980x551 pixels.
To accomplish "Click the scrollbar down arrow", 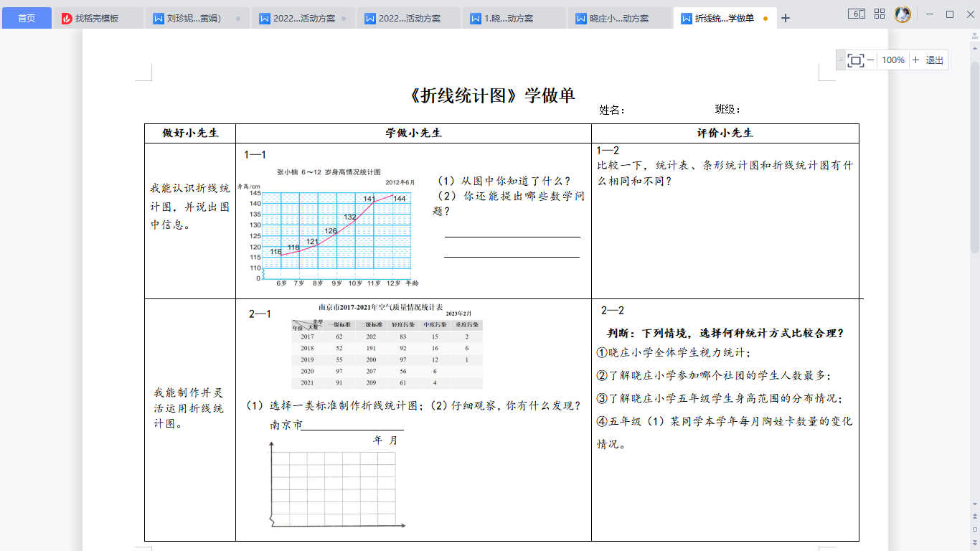I will 975,504.
